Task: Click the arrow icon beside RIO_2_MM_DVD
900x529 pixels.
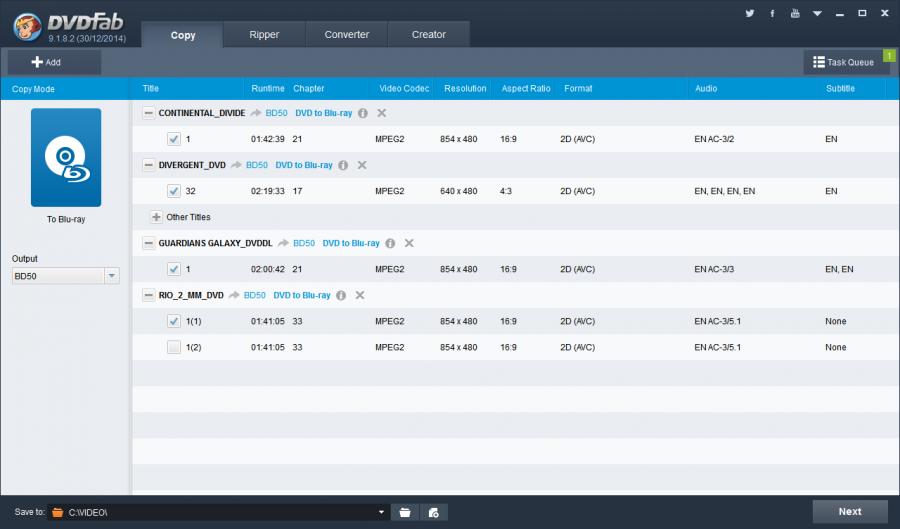Action: (x=234, y=295)
